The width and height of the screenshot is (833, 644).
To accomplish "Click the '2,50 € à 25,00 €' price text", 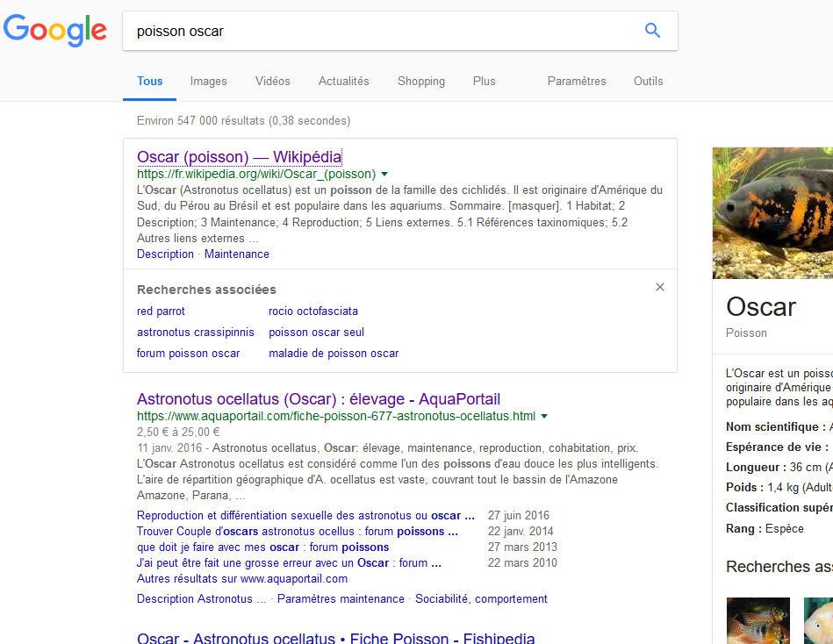I will [178, 433].
